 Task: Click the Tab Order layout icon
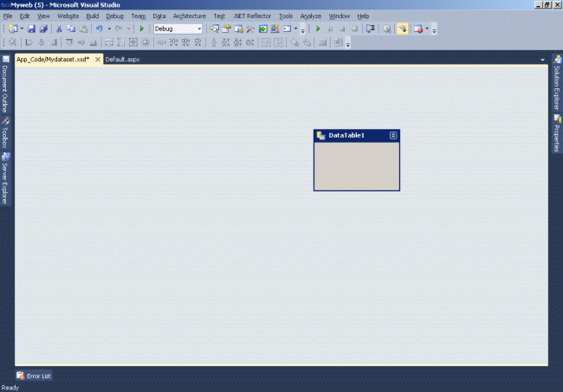(x=338, y=42)
